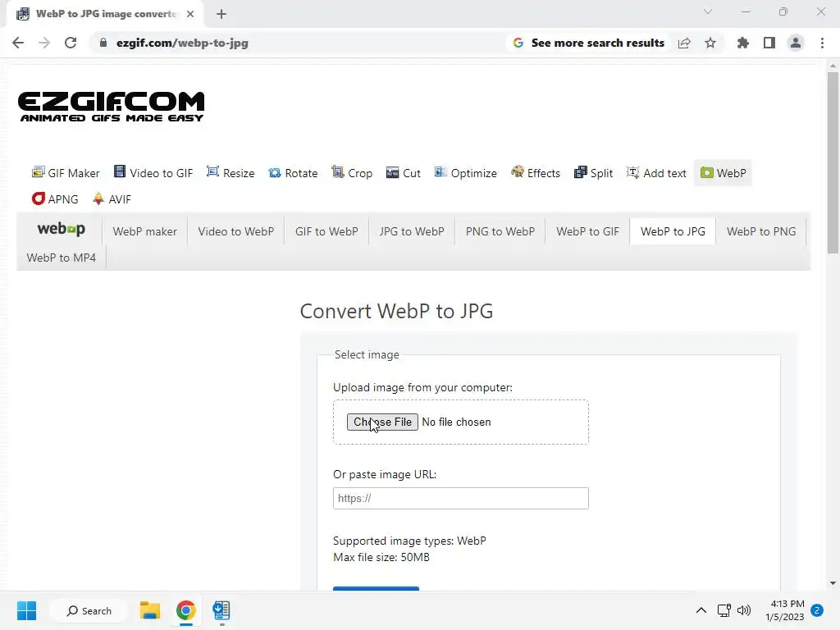Bookmark this page with the star

tap(710, 43)
